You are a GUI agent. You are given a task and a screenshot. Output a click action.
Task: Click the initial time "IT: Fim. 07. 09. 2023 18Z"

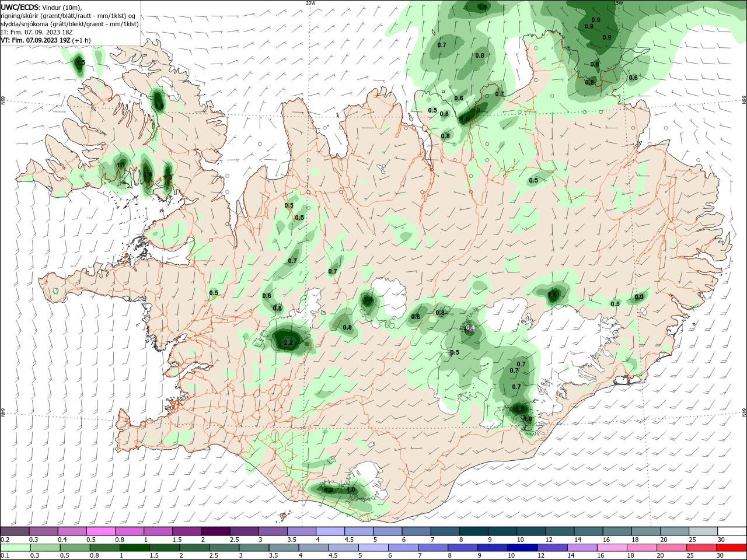pos(35,32)
